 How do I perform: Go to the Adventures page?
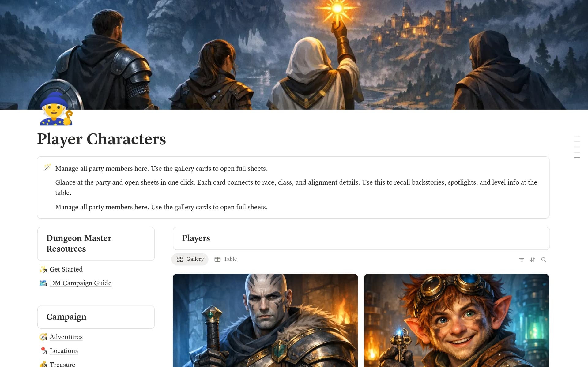tap(66, 337)
